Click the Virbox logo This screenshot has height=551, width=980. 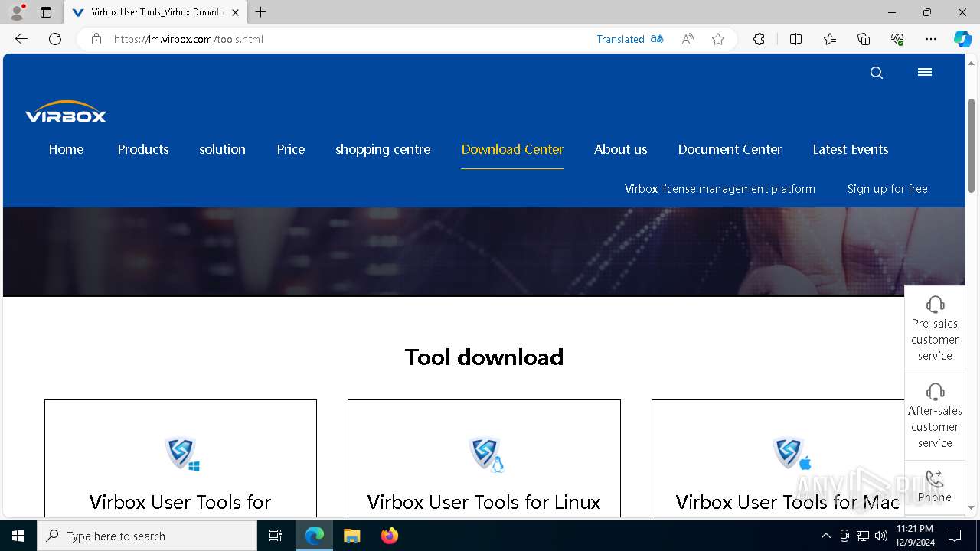66,112
